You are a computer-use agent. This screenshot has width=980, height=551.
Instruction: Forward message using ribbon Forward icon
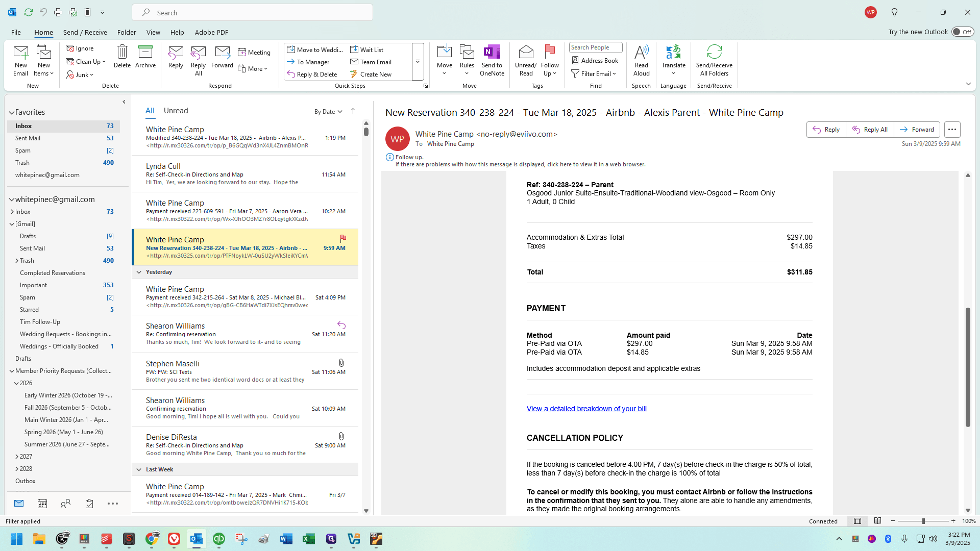222,56
